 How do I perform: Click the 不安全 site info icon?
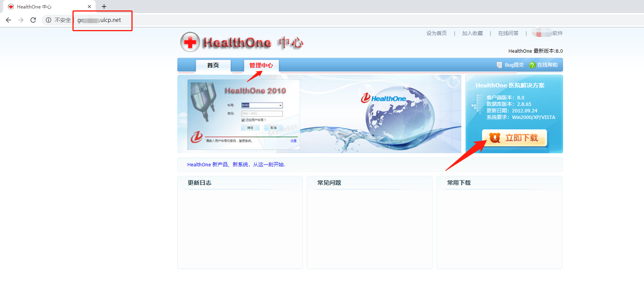[x=49, y=20]
